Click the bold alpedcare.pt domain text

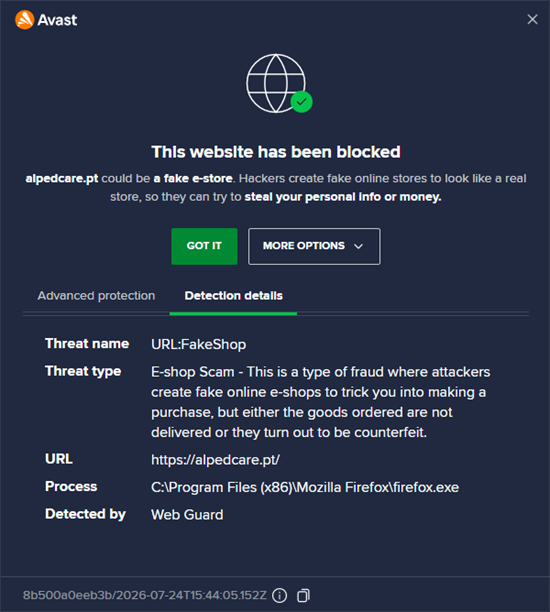62,179
